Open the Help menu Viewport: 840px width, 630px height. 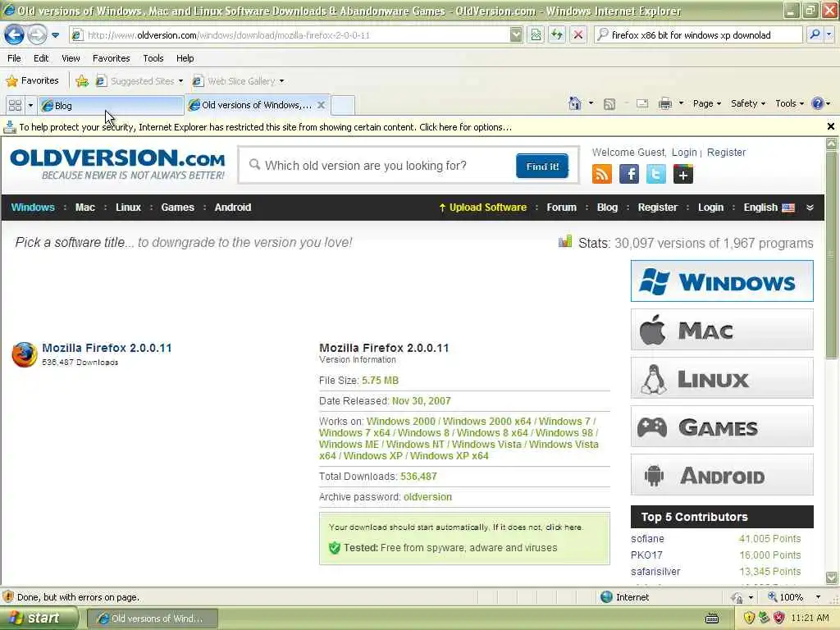(x=185, y=58)
